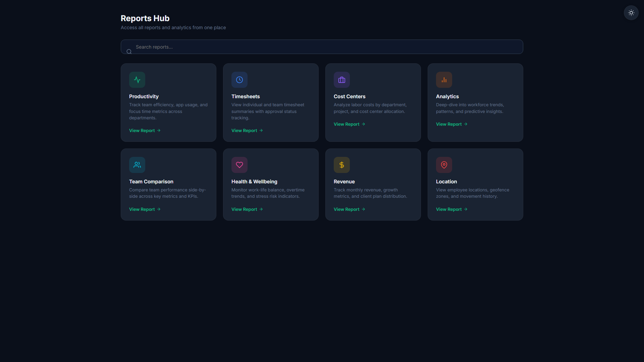Open View Report link for Revenue

pos(350,209)
